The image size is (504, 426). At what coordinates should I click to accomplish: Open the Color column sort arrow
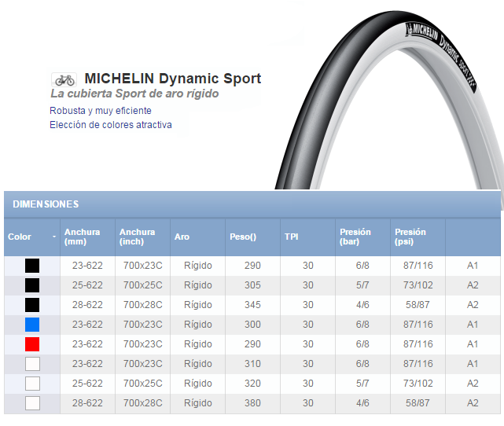coord(54,237)
